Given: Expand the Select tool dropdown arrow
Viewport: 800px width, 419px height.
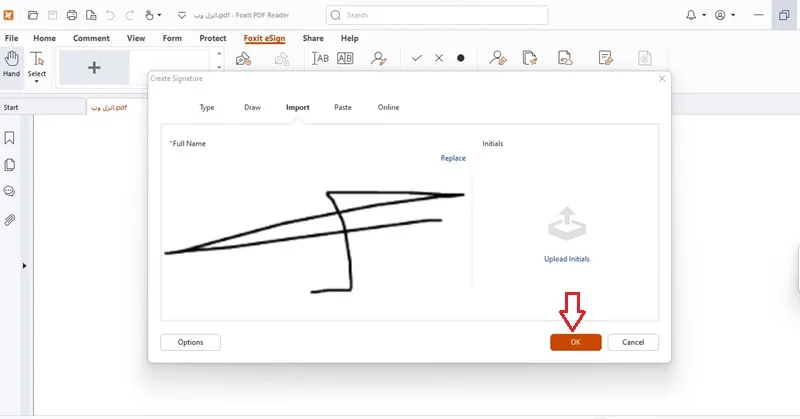Looking at the screenshot, I should pyautogui.click(x=37, y=82).
